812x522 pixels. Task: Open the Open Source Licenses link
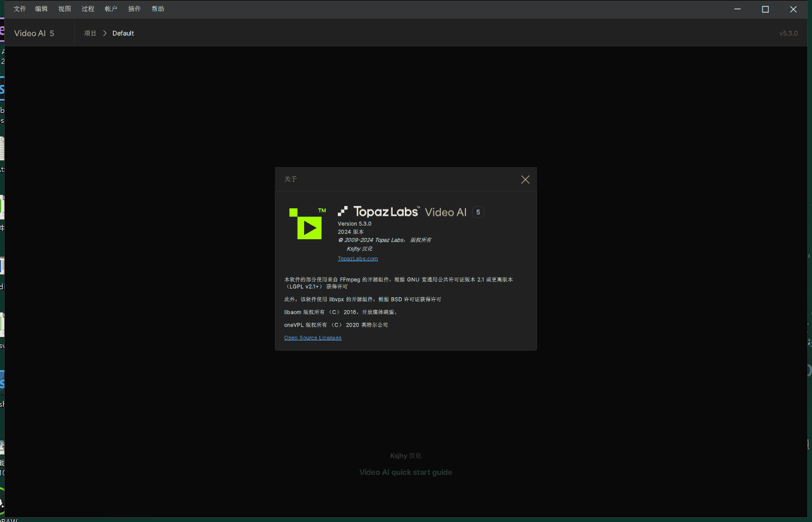[x=313, y=338]
